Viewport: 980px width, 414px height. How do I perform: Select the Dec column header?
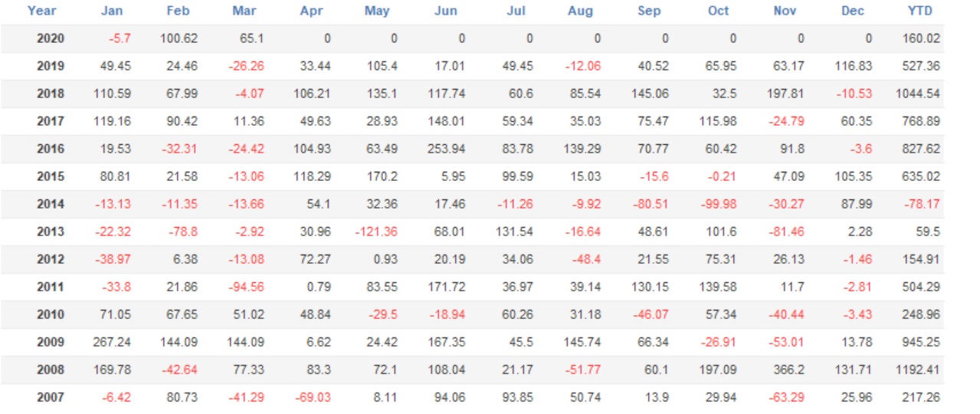pyautogui.click(x=853, y=11)
